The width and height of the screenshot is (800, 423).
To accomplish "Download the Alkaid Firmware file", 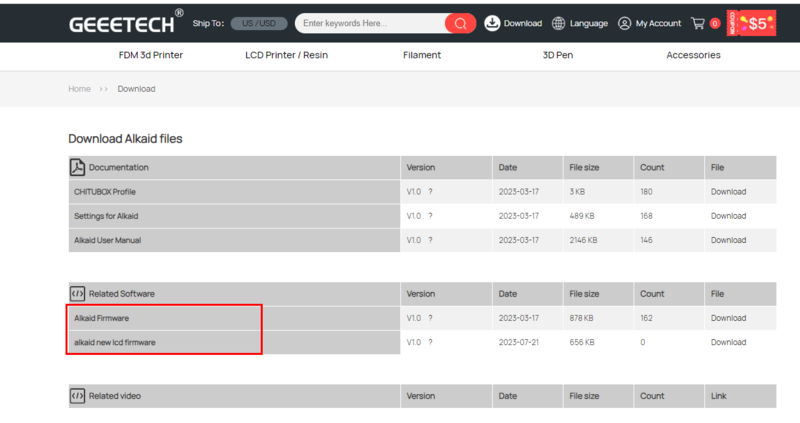I will pyautogui.click(x=729, y=318).
